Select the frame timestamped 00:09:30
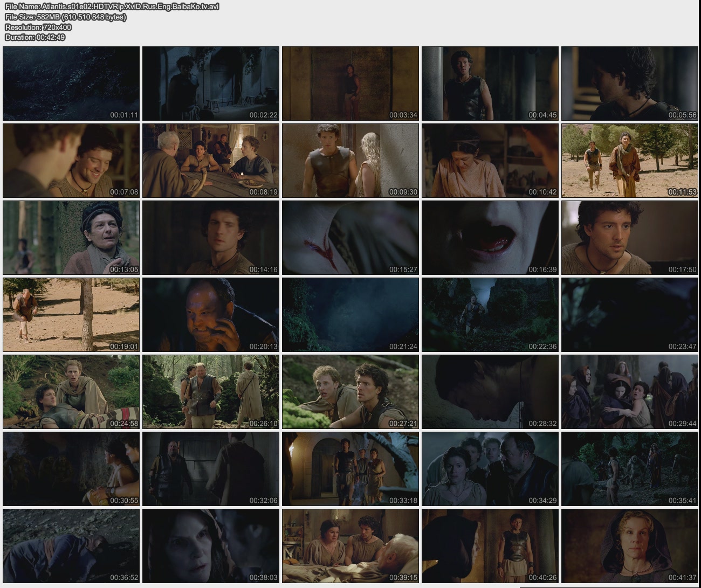Image resolution: width=701 pixels, height=588 pixels. coord(350,161)
